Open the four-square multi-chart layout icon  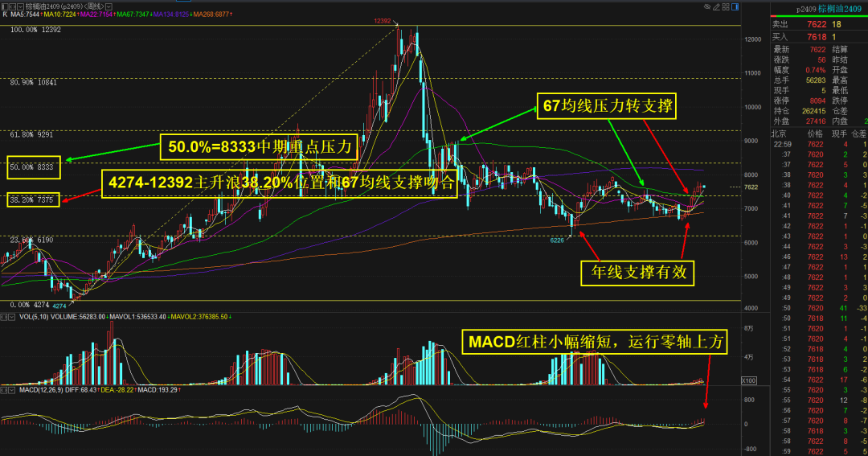[x=726, y=6]
